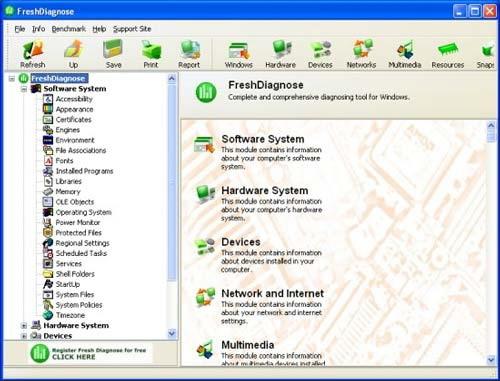Click the Network and Internet module icon

point(205,297)
